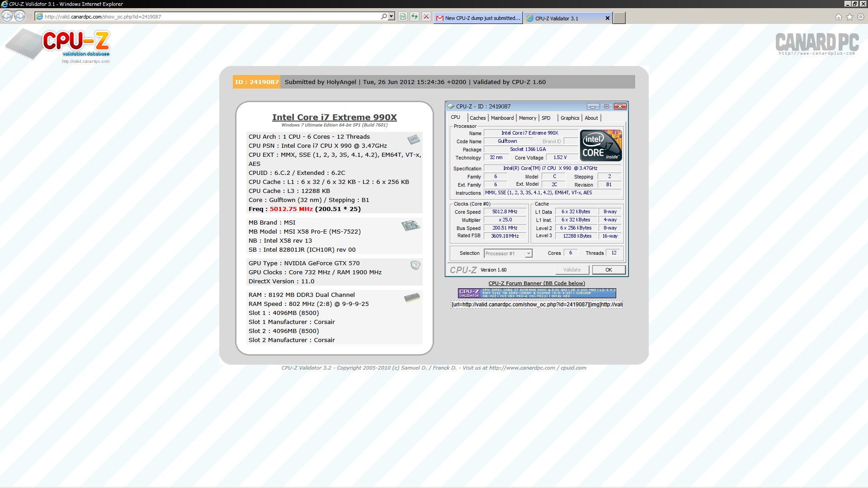Click the red 5012.75 MHz frequency value
Screen dimensions: 868x488
pyautogui.click(x=291, y=209)
